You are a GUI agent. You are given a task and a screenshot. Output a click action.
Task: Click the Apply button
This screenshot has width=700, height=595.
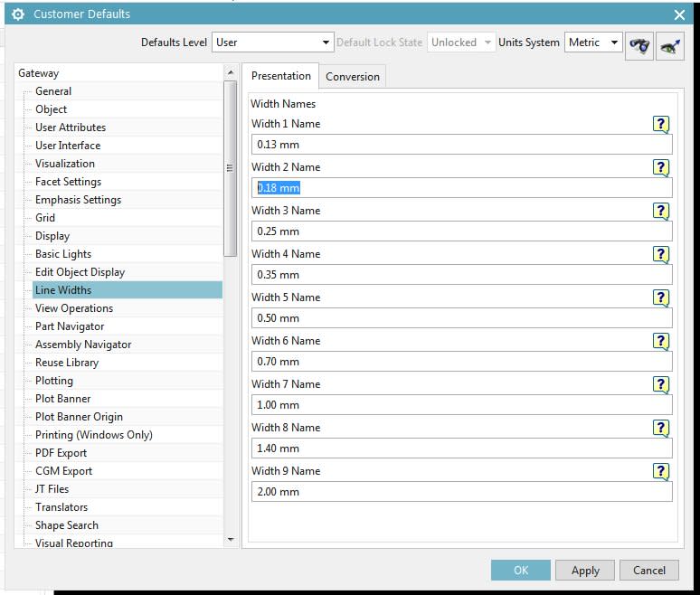pyautogui.click(x=585, y=571)
